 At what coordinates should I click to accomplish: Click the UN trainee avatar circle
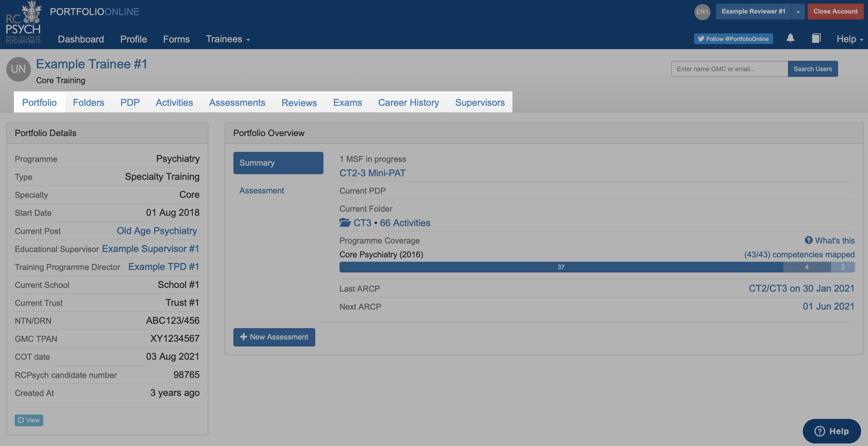(x=18, y=69)
